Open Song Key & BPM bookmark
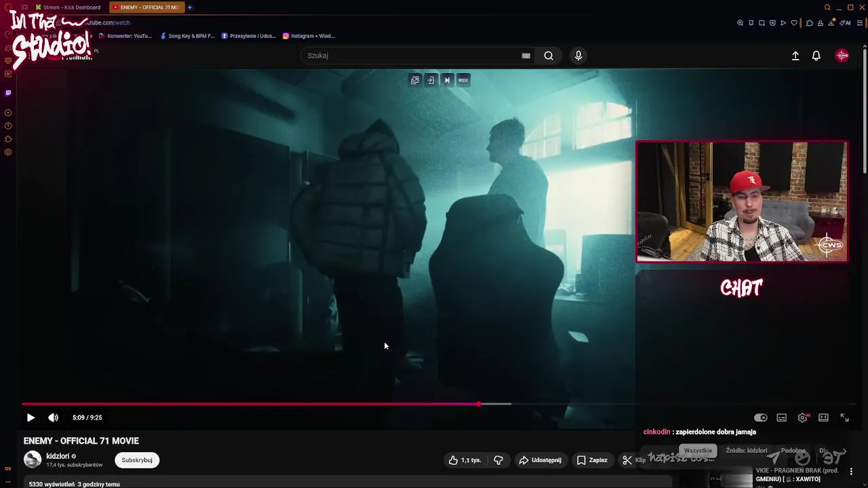868x488 pixels. click(x=187, y=36)
